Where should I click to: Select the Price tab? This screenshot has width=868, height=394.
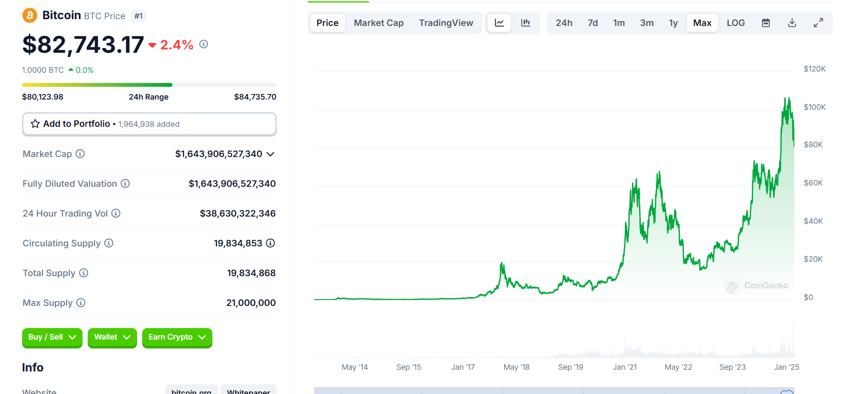point(327,23)
